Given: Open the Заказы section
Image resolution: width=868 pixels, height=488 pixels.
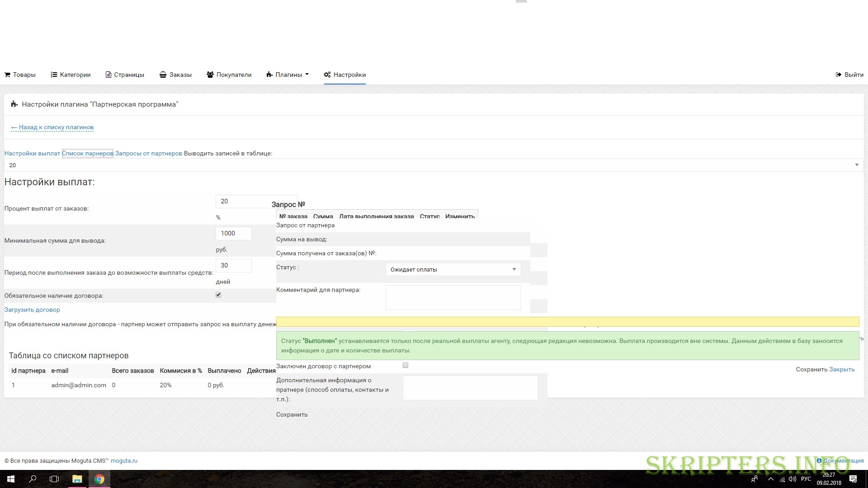Looking at the screenshot, I should tap(175, 75).
